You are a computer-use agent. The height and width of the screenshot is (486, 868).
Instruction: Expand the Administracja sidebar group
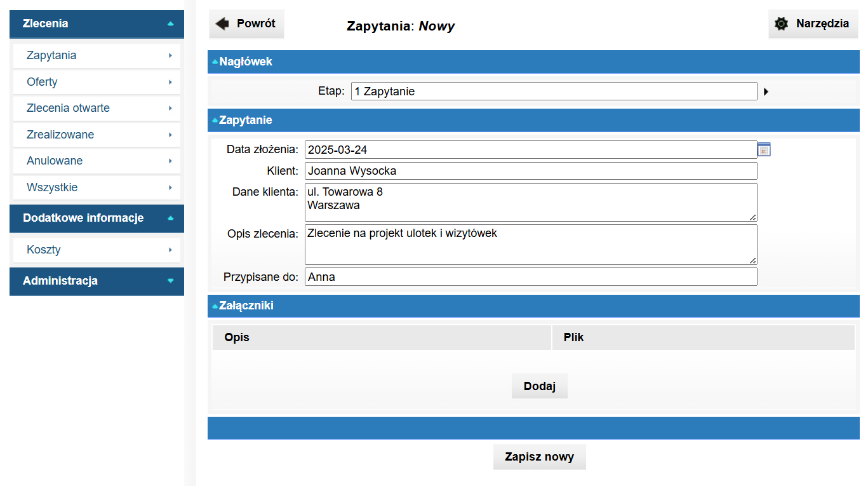coord(97,281)
